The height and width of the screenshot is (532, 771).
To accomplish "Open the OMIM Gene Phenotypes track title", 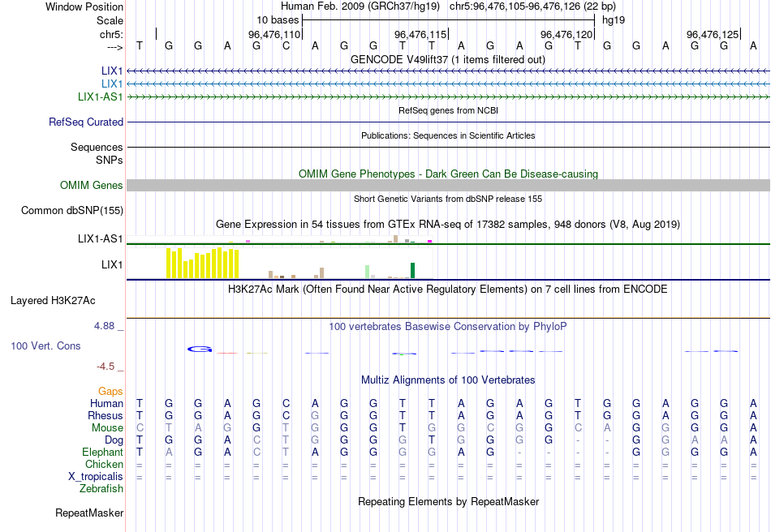I will coord(448,174).
